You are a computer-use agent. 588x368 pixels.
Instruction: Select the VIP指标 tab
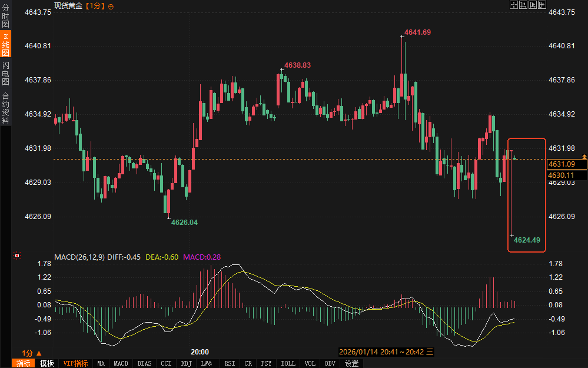pos(76,363)
